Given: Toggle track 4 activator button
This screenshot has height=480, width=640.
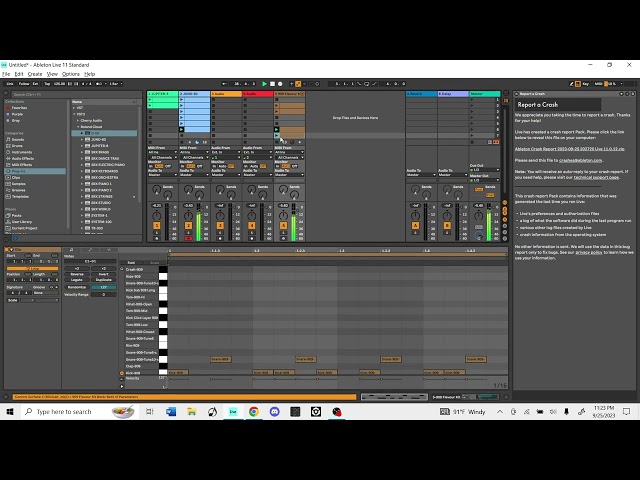Looking at the screenshot, I should [x=252, y=226].
